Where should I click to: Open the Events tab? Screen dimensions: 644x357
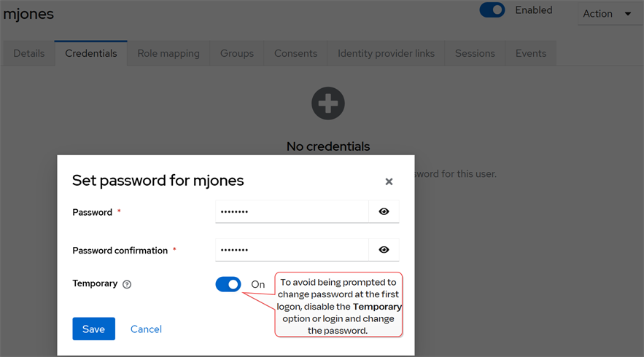click(x=530, y=53)
